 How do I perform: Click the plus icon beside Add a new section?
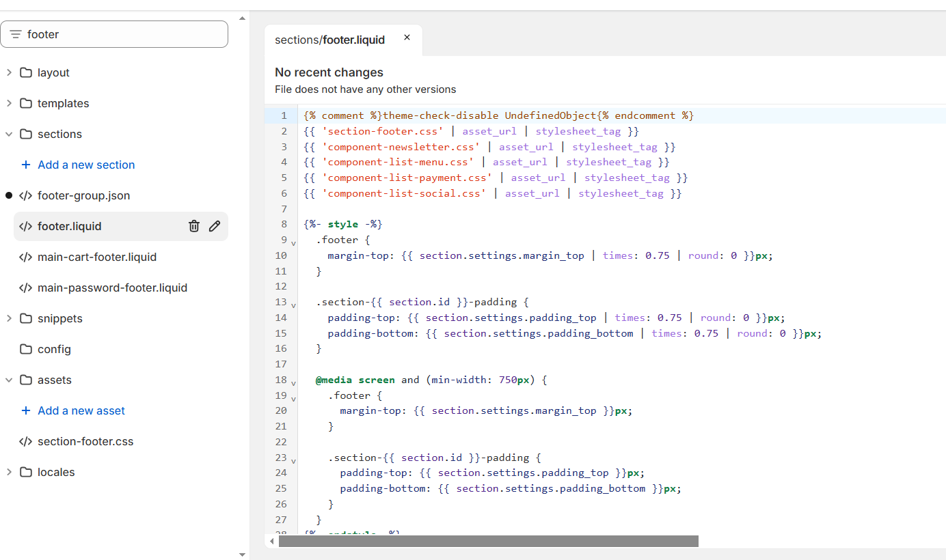pyautogui.click(x=26, y=165)
